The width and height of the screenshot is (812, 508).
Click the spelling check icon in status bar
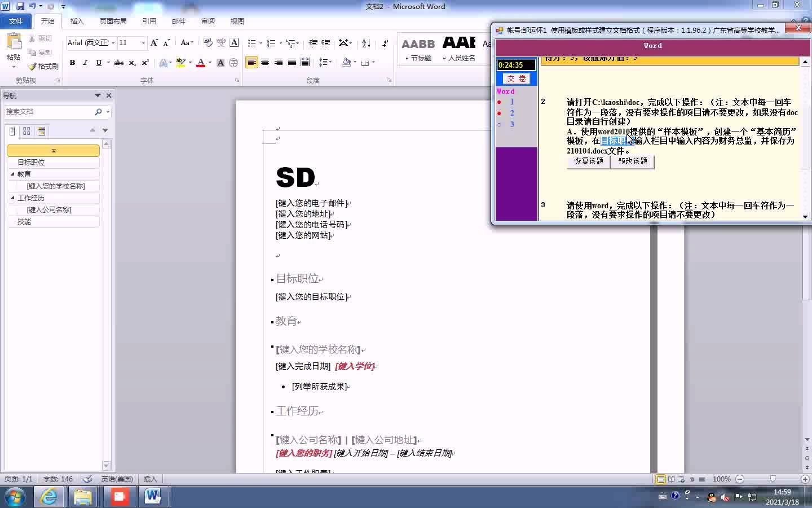87,479
